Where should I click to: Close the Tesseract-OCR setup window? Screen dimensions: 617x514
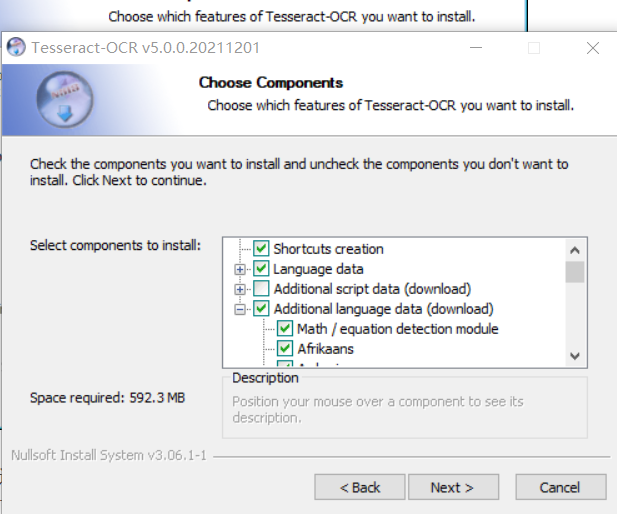pyautogui.click(x=593, y=48)
